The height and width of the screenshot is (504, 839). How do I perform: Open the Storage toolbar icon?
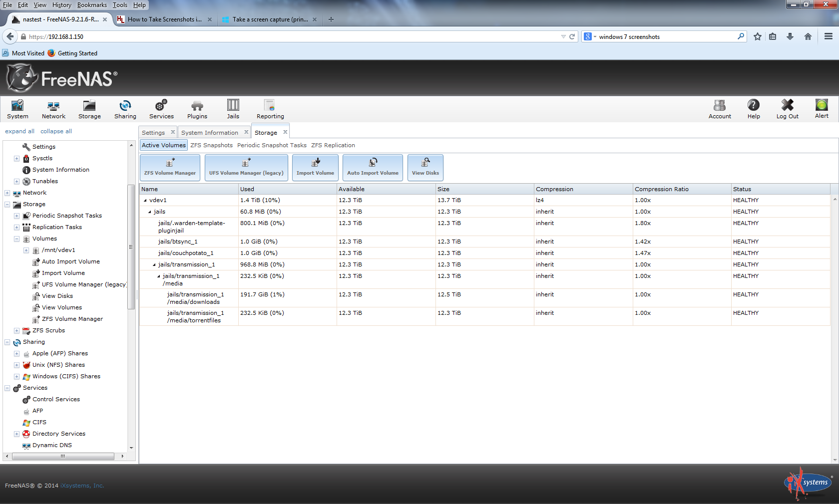[x=89, y=109]
